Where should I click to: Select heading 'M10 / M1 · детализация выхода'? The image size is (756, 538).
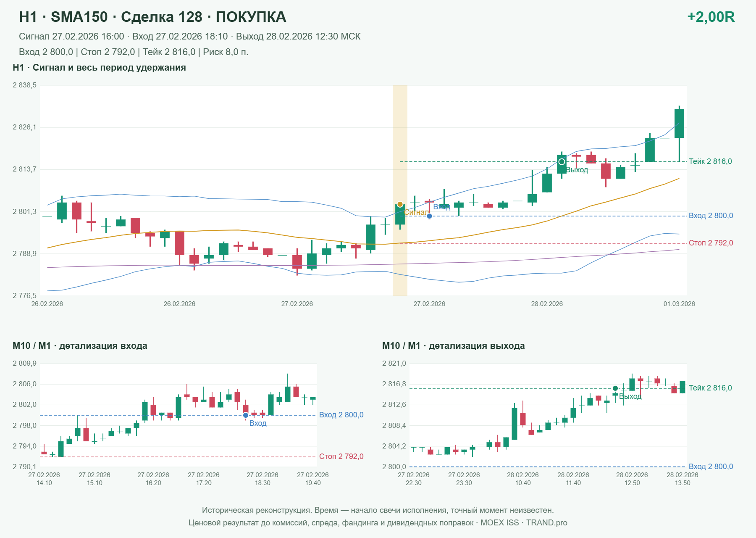coord(453,346)
